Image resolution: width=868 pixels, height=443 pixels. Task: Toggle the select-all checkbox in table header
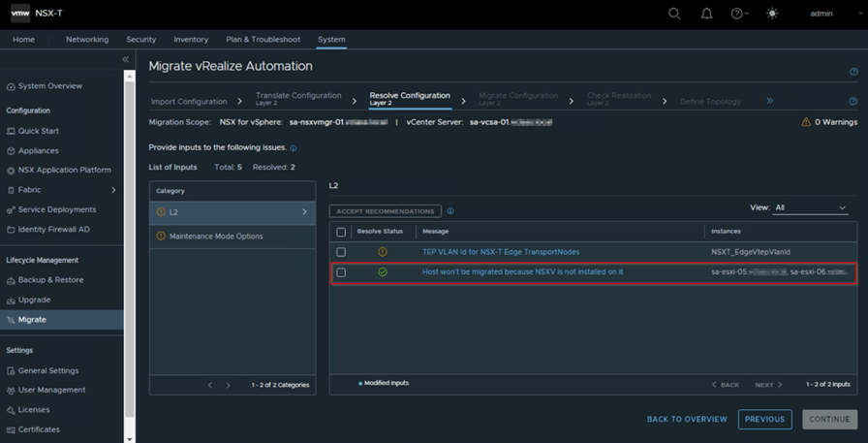click(x=341, y=233)
